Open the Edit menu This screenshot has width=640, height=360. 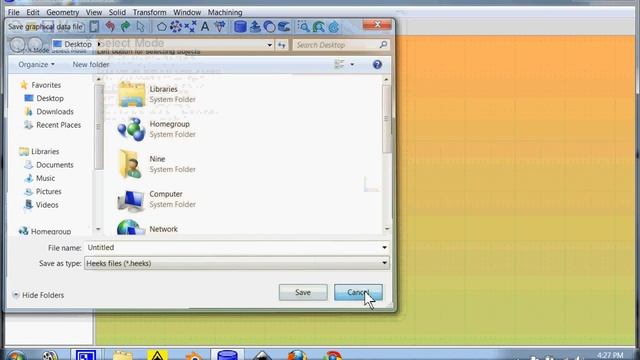pyautogui.click(x=33, y=12)
